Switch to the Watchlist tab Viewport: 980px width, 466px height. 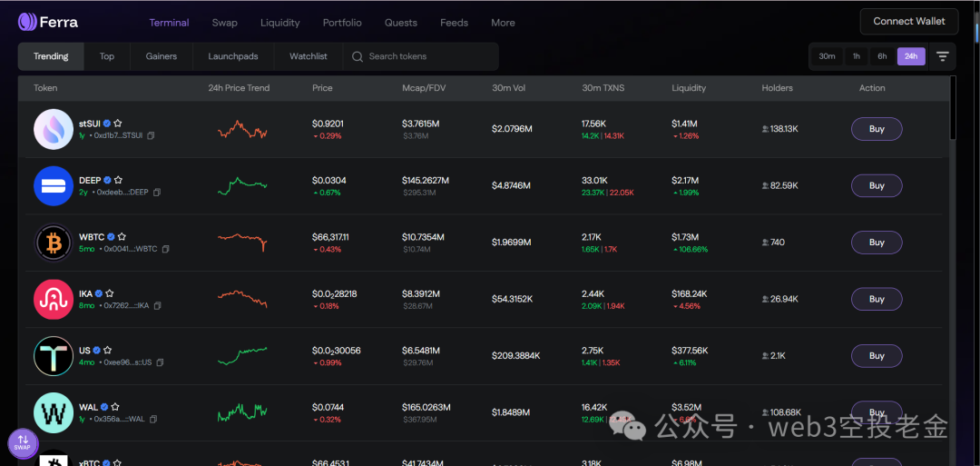click(x=309, y=56)
